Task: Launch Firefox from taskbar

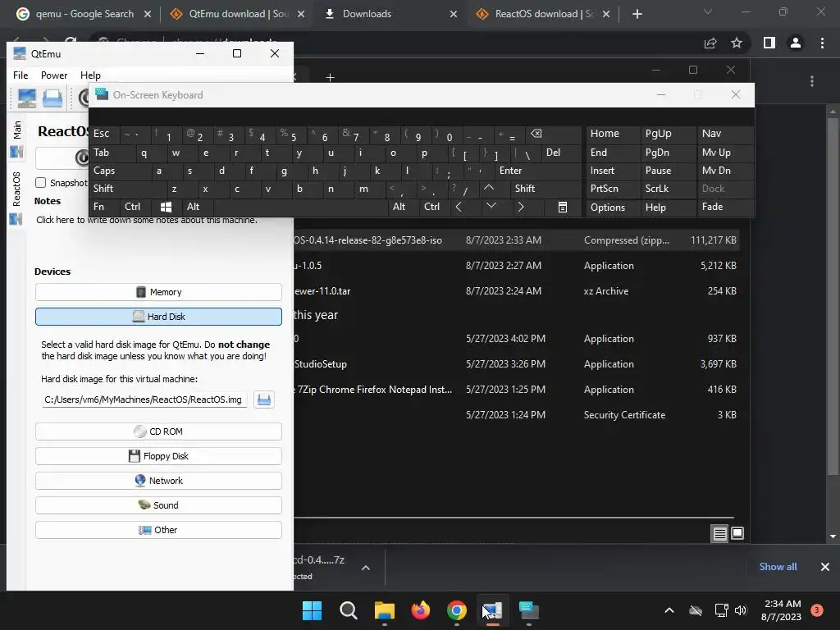Action: [421, 610]
